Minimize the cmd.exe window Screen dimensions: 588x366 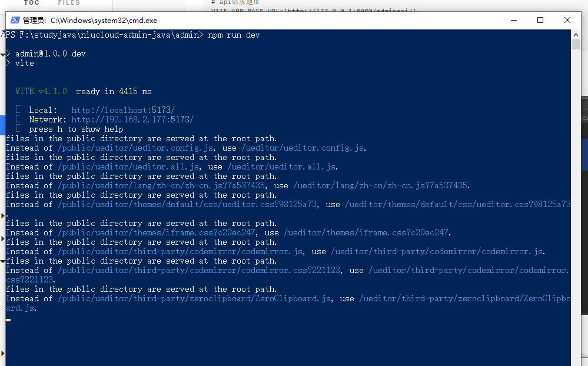point(514,20)
